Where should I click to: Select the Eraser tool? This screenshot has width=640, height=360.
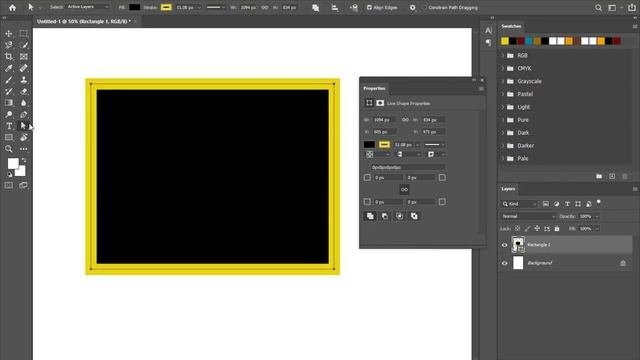pos(24,91)
